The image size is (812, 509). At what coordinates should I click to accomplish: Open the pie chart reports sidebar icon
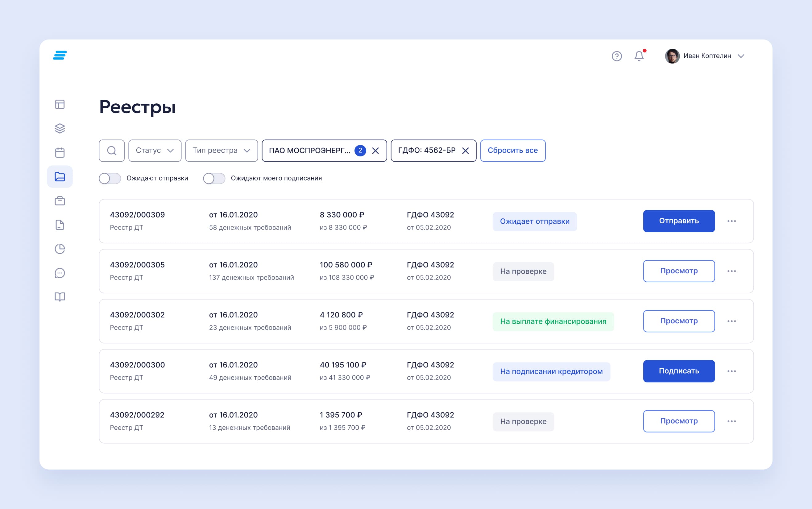pos(60,249)
